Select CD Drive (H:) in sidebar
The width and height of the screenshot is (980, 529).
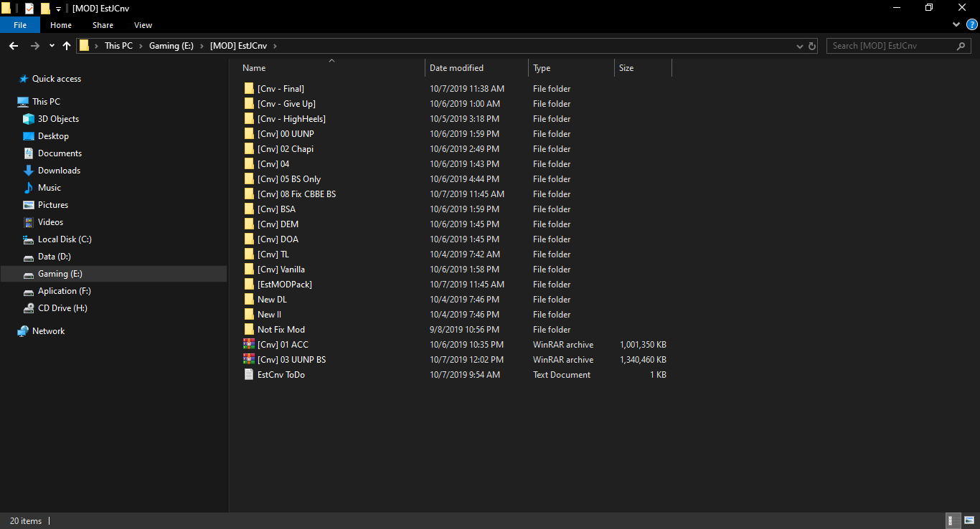pyautogui.click(x=62, y=308)
